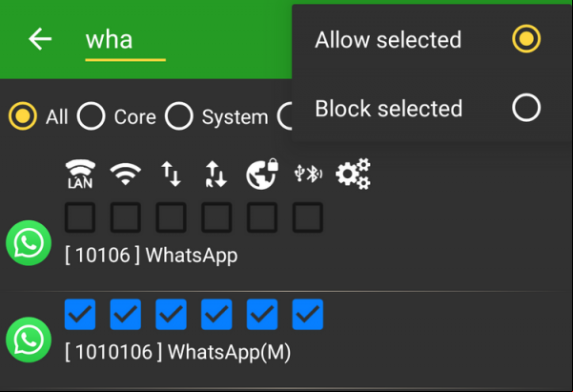
Task: Click the globe with lock VPN icon
Action: tap(262, 174)
